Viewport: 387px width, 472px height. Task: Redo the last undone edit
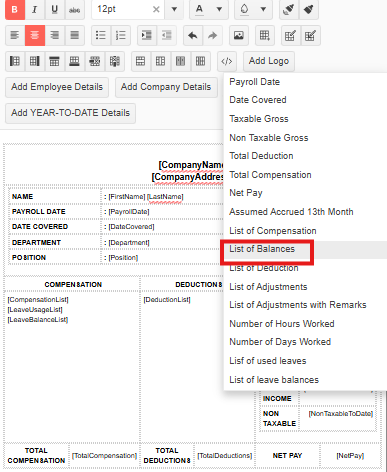(x=213, y=35)
